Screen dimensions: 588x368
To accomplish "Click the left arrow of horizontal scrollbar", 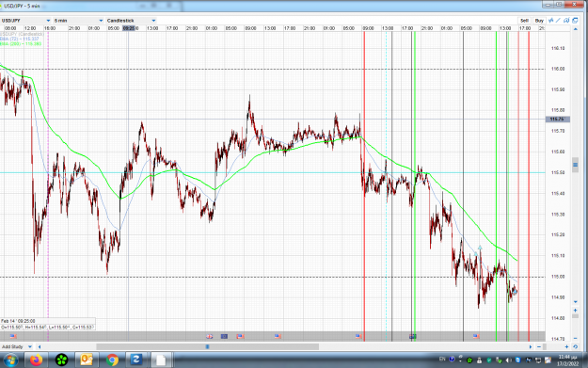I will (40, 346).
